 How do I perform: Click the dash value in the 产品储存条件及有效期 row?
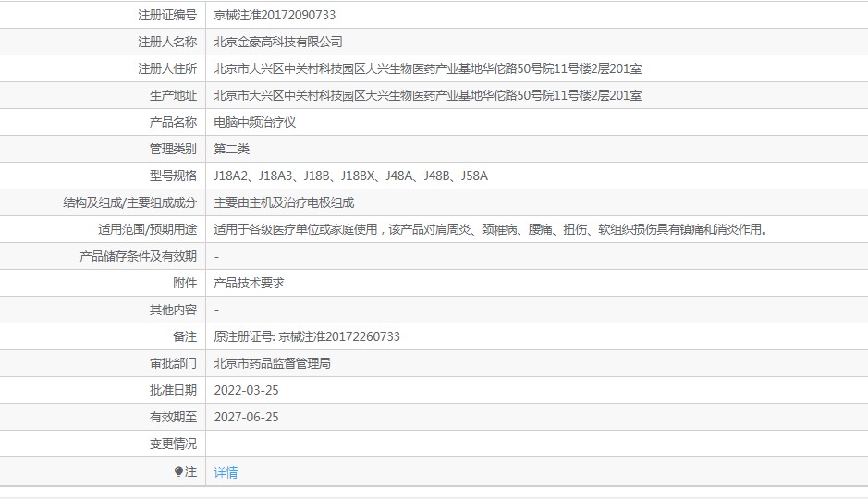[216, 257]
